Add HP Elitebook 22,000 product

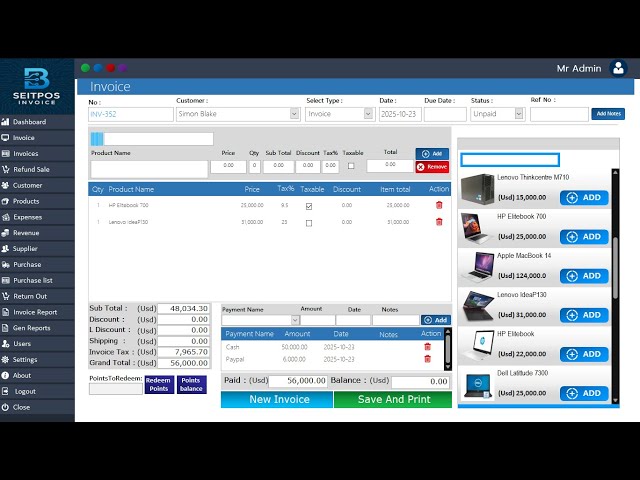[584, 354]
